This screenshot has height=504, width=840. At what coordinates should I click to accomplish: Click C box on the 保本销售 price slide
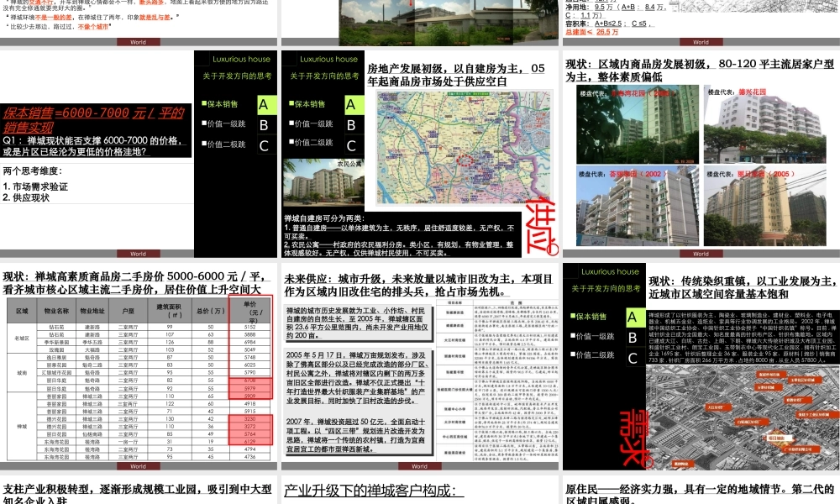[267, 145]
